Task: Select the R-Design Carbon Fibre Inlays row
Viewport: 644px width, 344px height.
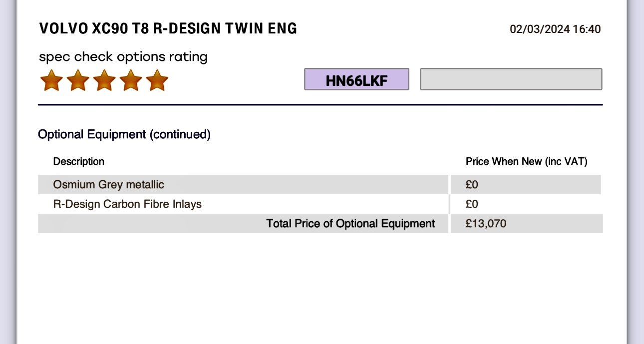Action: pyautogui.click(x=320, y=204)
